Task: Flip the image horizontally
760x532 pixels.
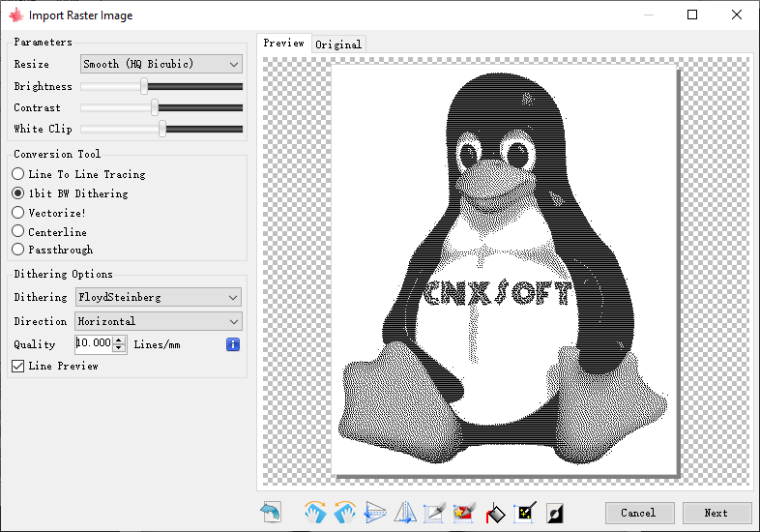Action: [x=405, y=513]
